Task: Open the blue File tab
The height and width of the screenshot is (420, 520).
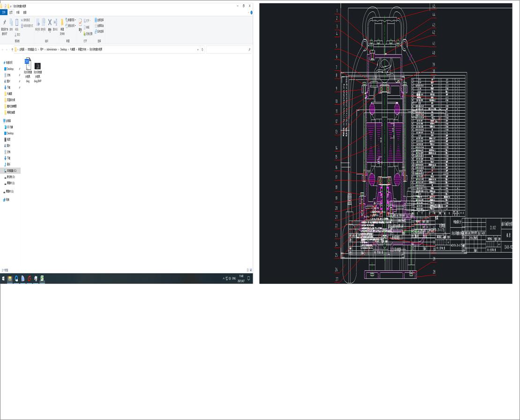Action: click(x=4, y=13)
